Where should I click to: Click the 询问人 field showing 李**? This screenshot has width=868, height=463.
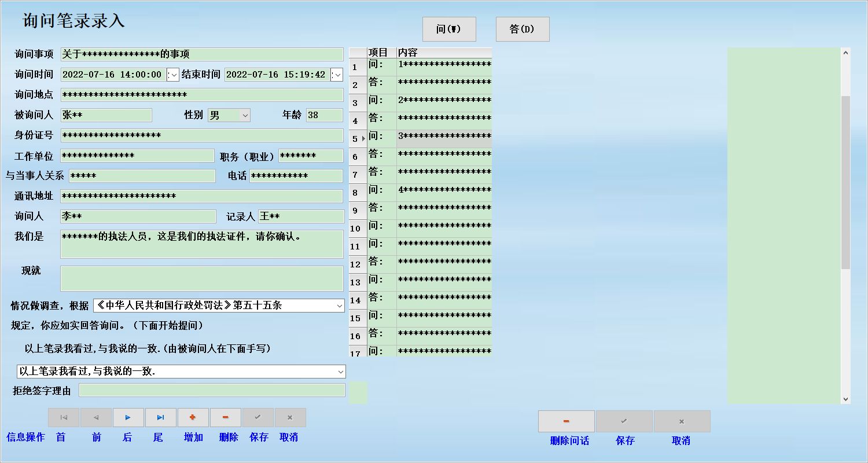point(138,216)
